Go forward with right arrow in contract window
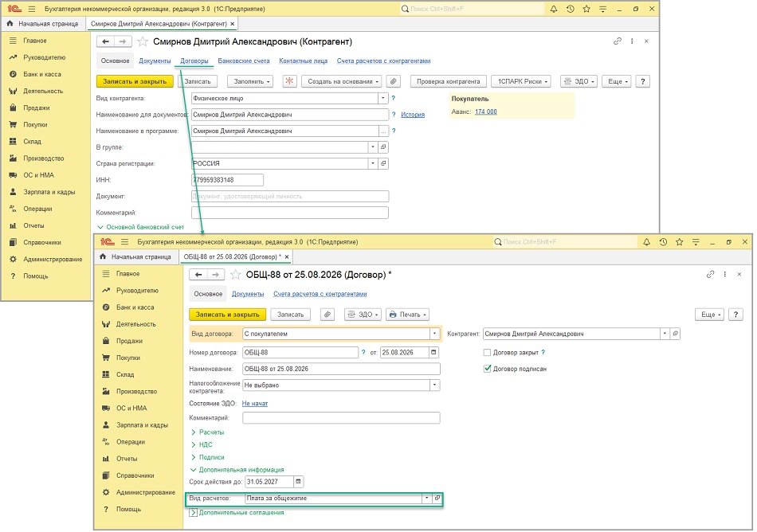This screenshot has width=757, height=532. point(216,275)
